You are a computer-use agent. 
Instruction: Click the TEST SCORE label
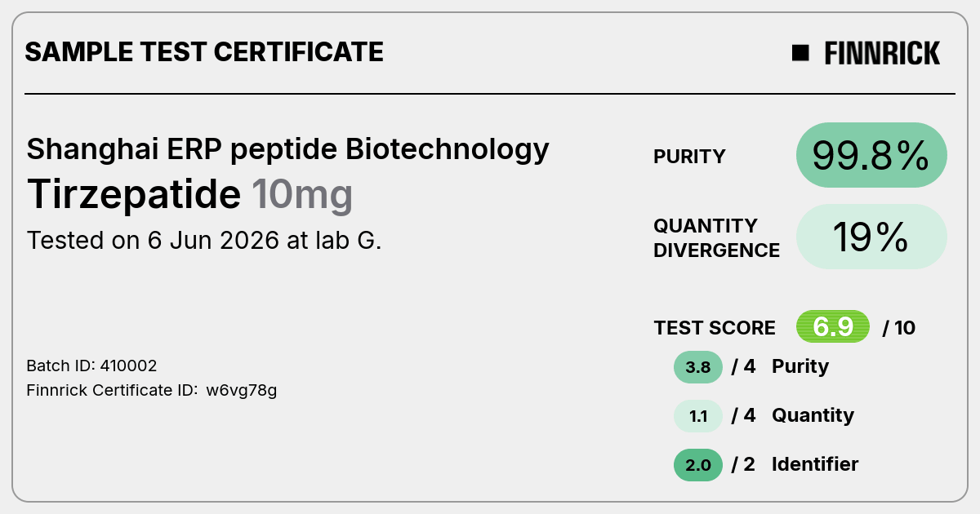point(715,328)
